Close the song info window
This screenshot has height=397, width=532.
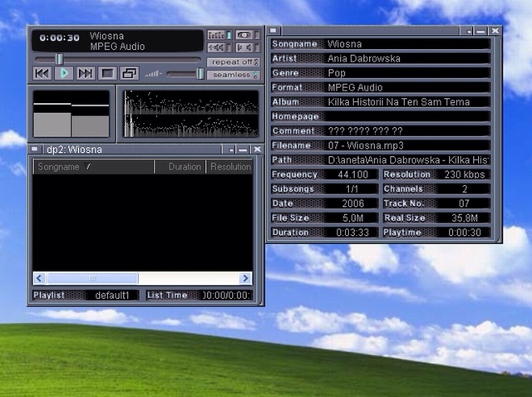(x=495, y=32)
